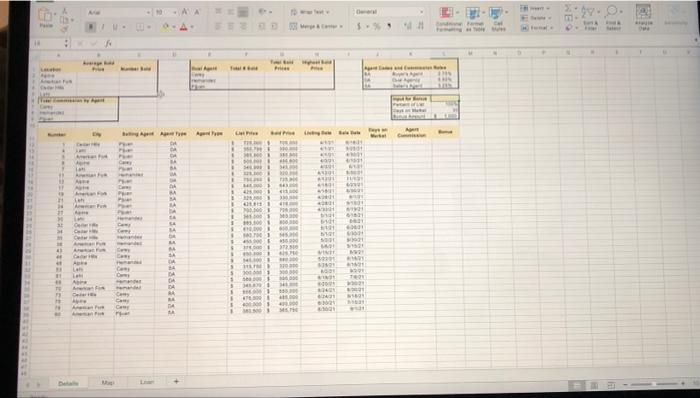Click the Cut scissors icon
Screen dimensions: 700x398
64,11
